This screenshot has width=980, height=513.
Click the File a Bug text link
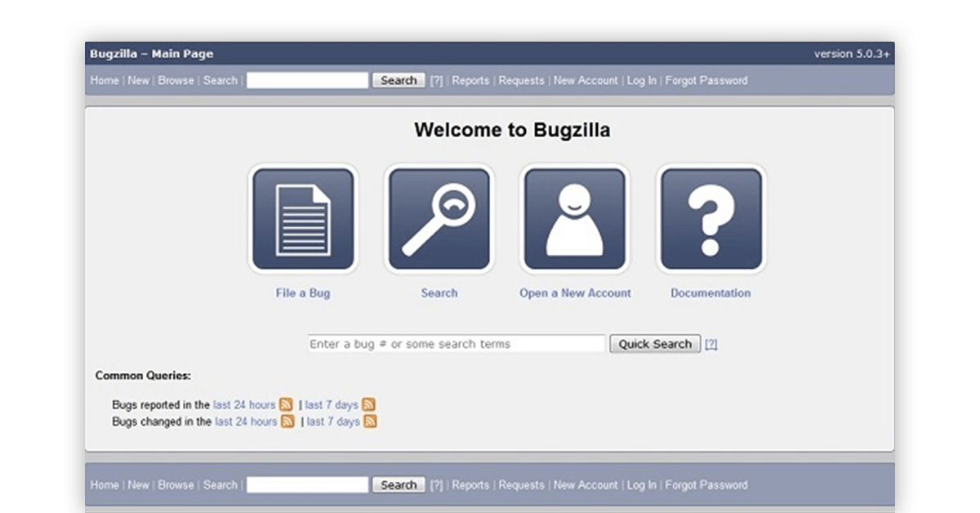303,293
